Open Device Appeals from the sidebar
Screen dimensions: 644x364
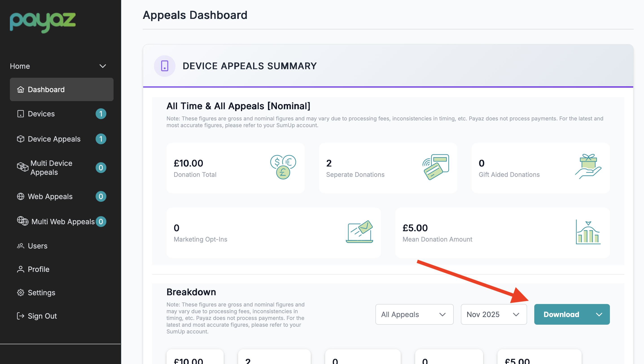[54, 139]
